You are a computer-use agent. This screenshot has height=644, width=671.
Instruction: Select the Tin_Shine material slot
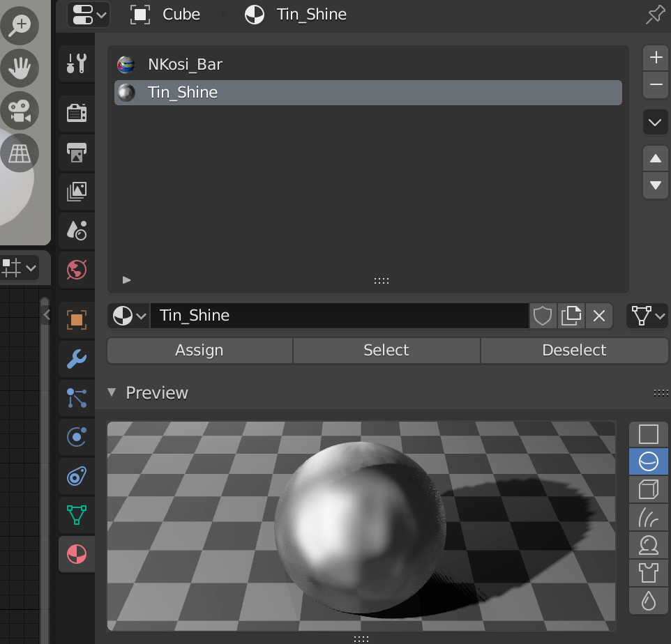(368, 93)
